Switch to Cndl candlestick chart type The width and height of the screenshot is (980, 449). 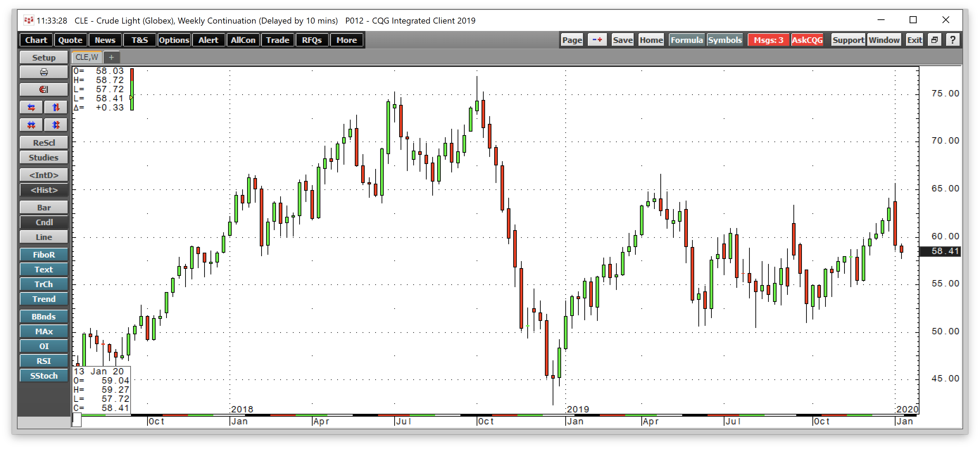[x=44, y=222]
